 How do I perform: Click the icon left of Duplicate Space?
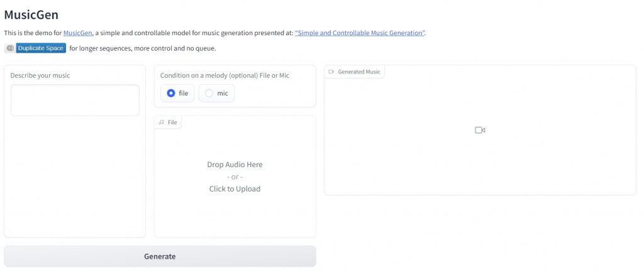pyautogui.click(x=9, y=48)
